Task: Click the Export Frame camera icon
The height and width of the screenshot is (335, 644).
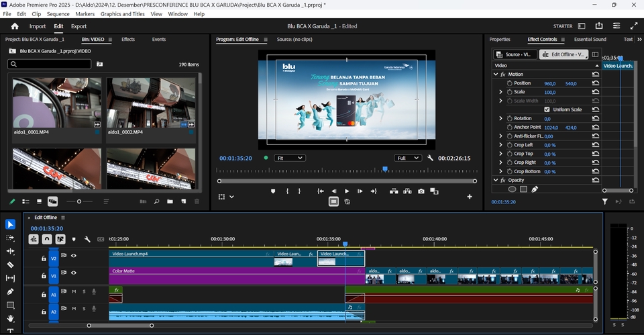Action: click(x=421, y=191)
